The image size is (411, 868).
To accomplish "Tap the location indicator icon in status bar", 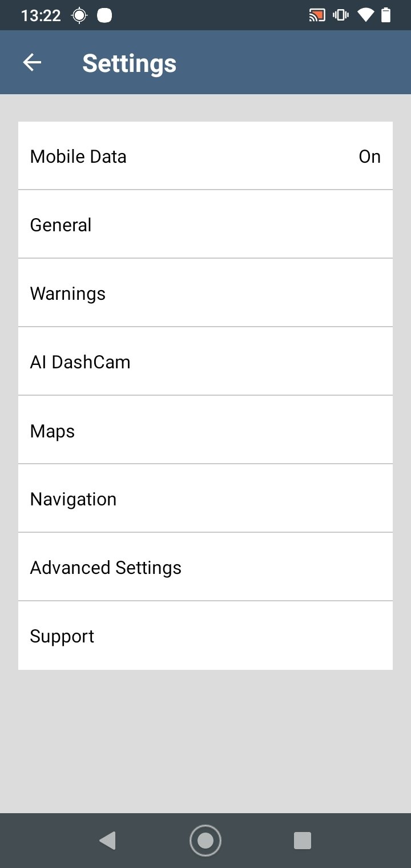I will [79, 16].
